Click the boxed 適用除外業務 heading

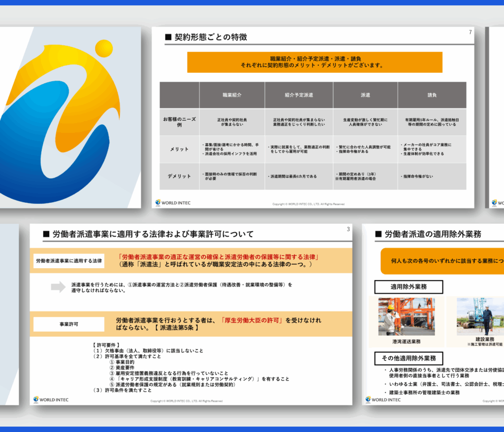[x=409, y=287]
